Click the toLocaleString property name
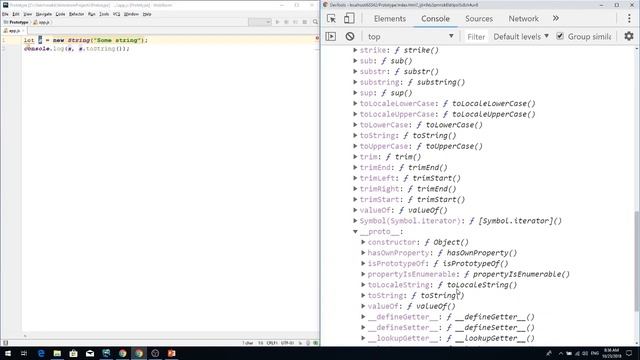640x360 pixels. point(399,285)
